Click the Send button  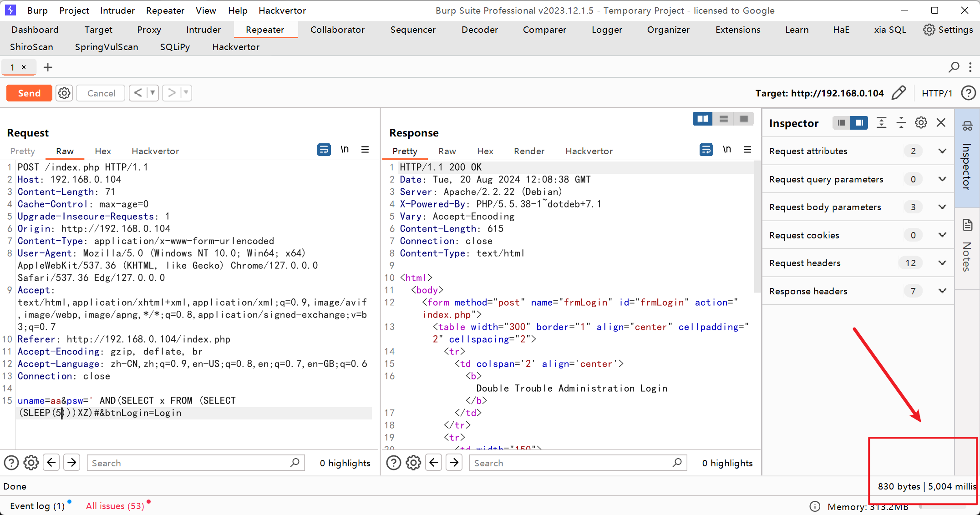pyautogui.click(x=29, y=93)
